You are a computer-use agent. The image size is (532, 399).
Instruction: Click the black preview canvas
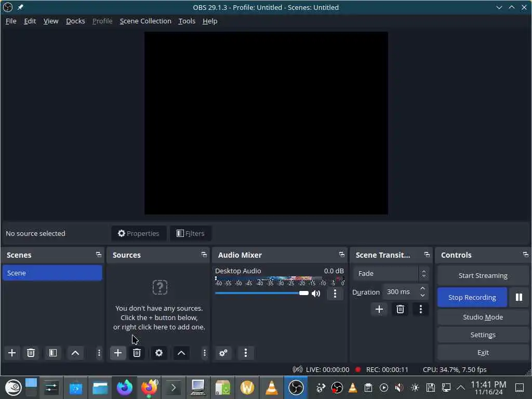point(266,123)
